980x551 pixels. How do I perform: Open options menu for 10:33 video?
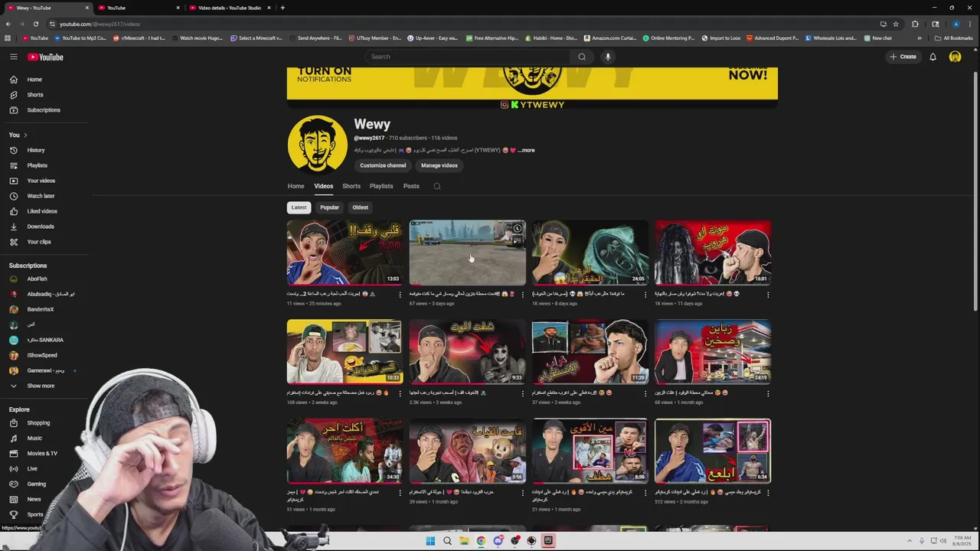[400, 393]
